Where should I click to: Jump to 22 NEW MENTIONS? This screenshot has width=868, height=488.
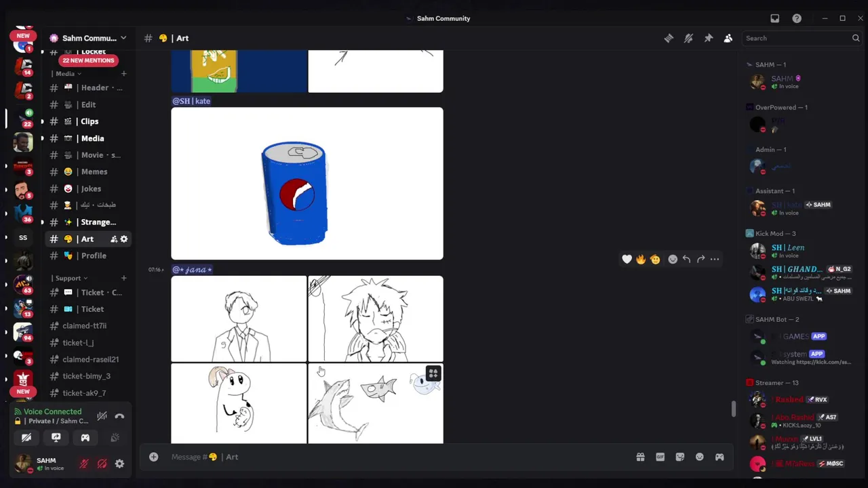coord(88,60)
